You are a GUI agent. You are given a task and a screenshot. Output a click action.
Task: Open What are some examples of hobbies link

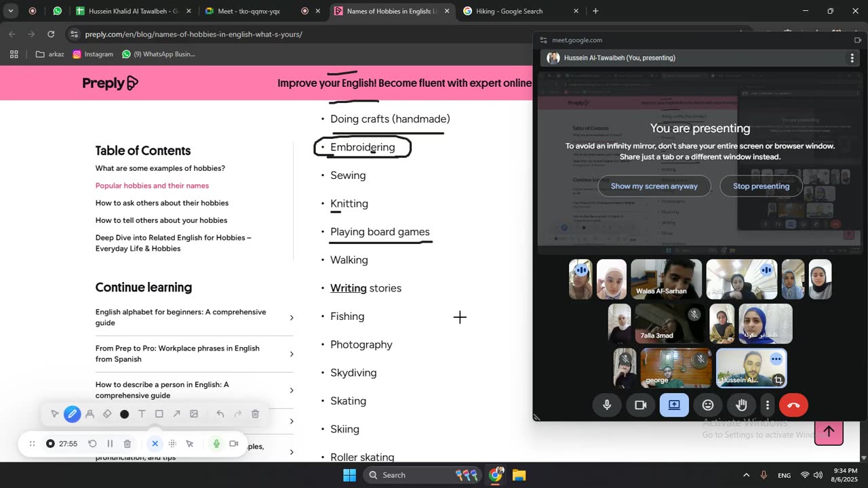point(160,168)
